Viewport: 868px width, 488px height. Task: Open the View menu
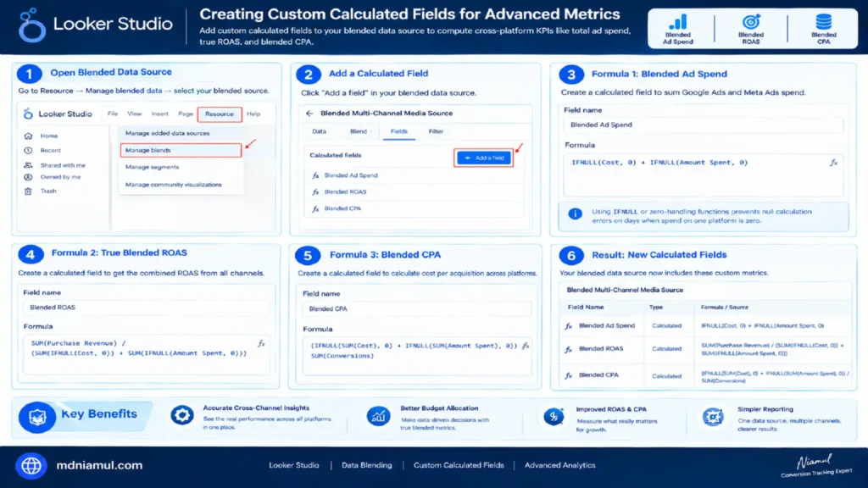point(135,114)
